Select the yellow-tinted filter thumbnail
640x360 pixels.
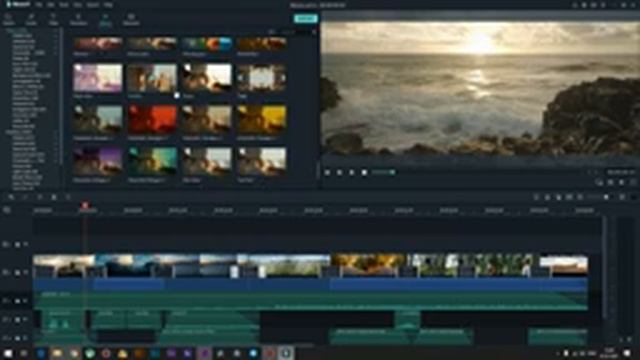click(261, 120)
